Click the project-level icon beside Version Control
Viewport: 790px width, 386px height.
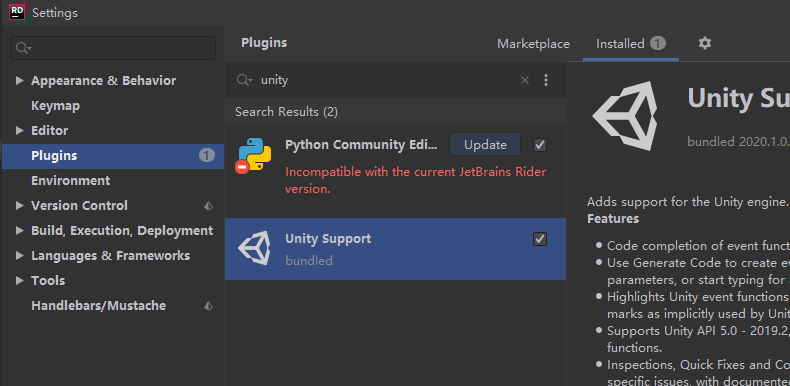click(208, 206)
